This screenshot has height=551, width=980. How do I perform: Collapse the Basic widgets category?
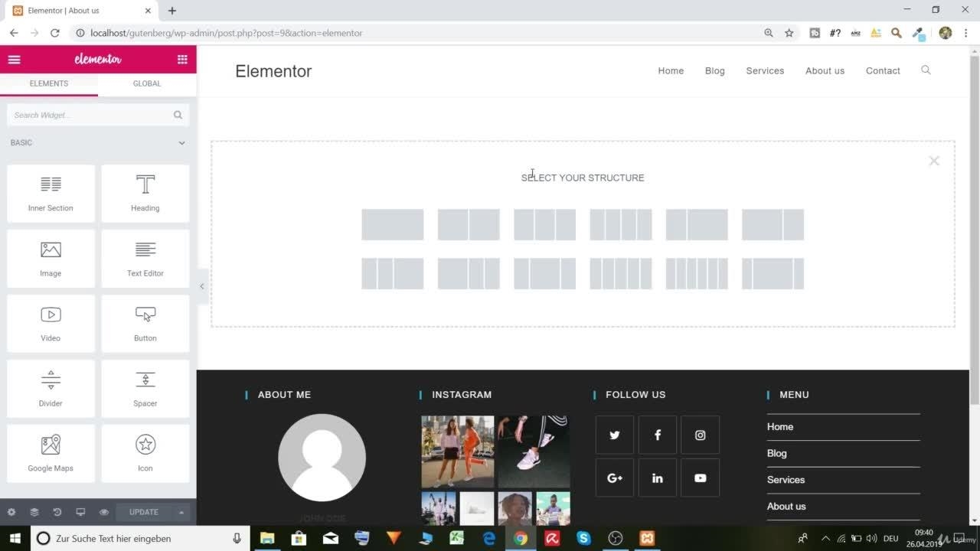181,143
